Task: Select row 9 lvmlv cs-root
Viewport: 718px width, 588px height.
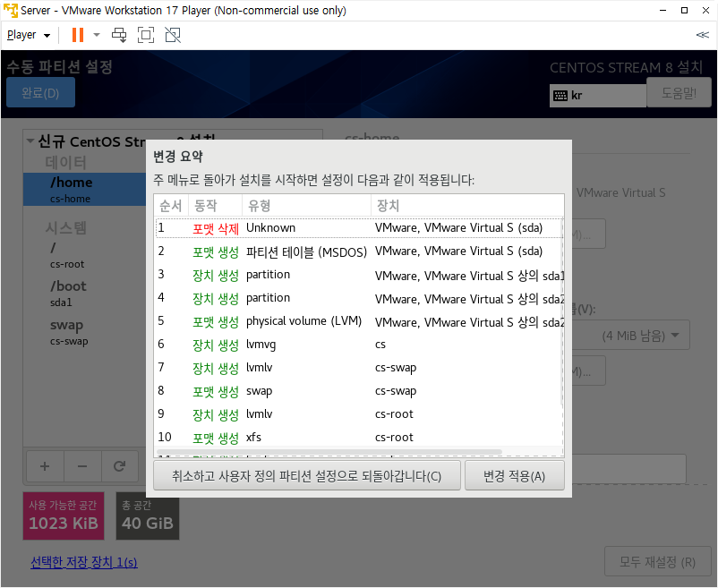Action: point(359,414)
